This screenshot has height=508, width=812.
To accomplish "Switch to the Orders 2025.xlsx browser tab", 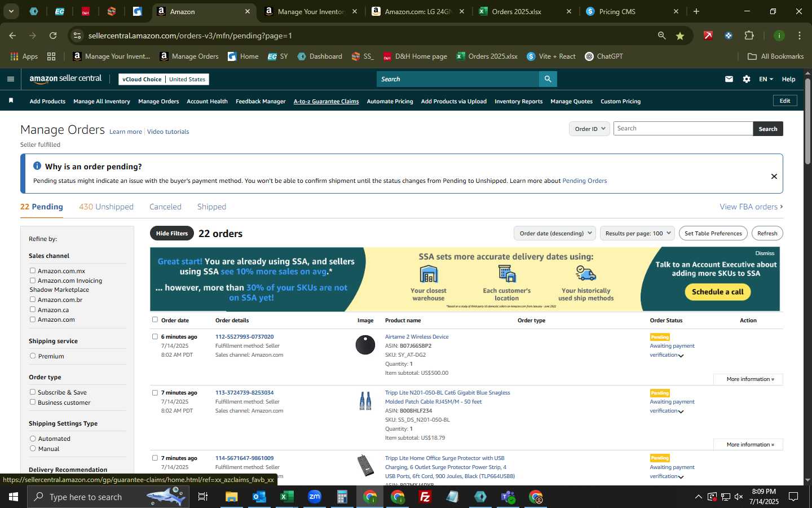I will 524,11.
